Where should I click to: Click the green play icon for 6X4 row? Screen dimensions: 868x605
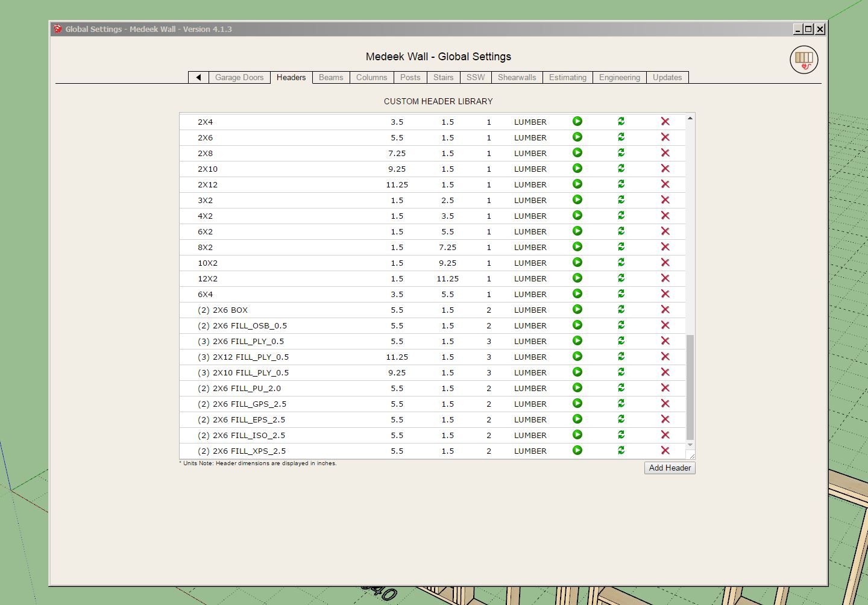[x=577, y=294]
